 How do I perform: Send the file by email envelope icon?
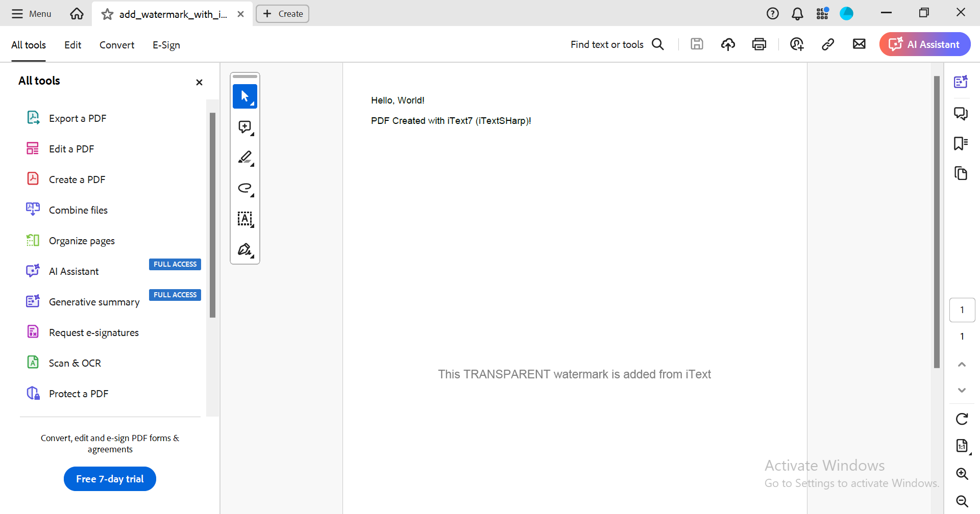pyautogui.click(x=859, y=44)
